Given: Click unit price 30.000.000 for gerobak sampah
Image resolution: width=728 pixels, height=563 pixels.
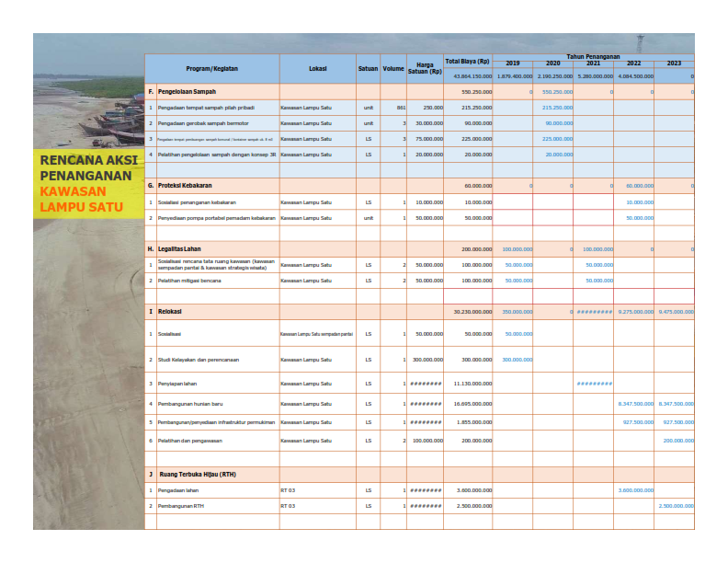Looking at the screenshot, I should (429, 123).
